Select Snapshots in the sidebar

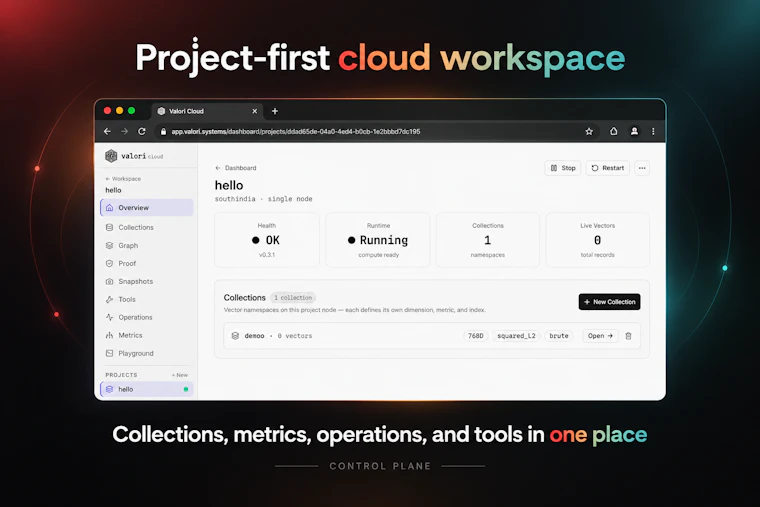[147, 281]
